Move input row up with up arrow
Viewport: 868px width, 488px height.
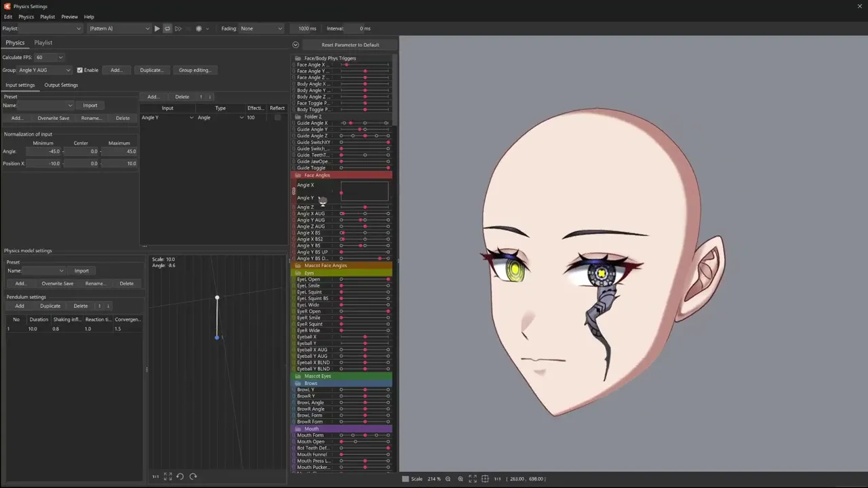point(201,97)
